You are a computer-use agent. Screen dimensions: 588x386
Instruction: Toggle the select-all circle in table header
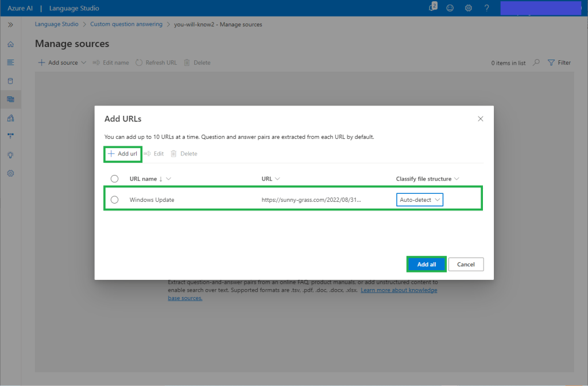click(114, 179)
